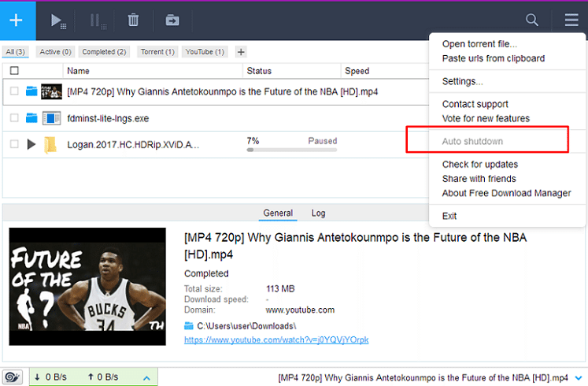Click the Paused status text
The height and width of the screenshot is (386, 588).
tap(323, 141)
